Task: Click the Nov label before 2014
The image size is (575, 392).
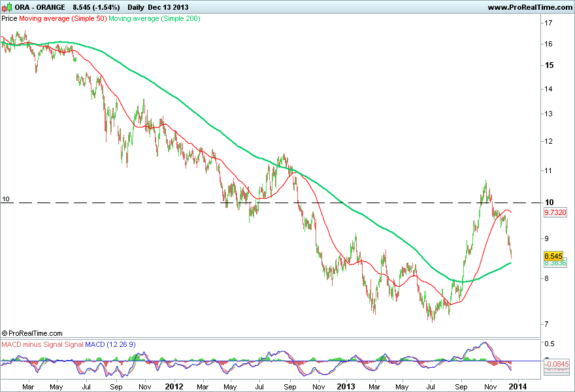Action: (491, 387)
